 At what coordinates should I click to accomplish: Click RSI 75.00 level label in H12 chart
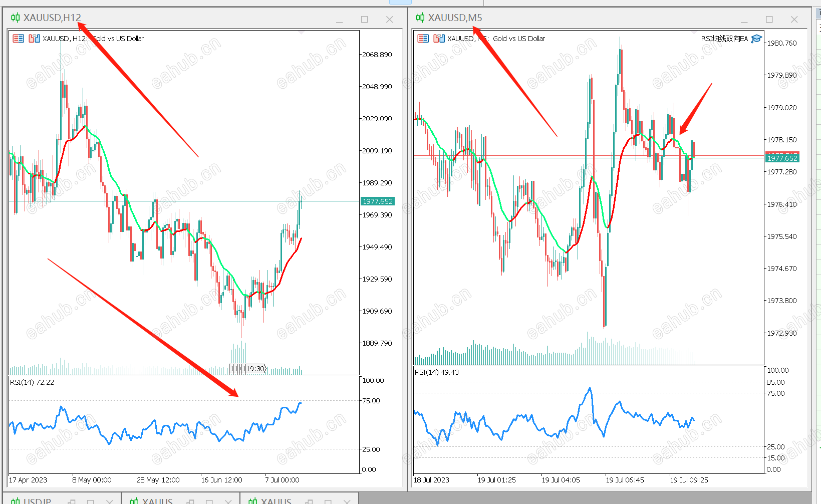click(371, 401)
